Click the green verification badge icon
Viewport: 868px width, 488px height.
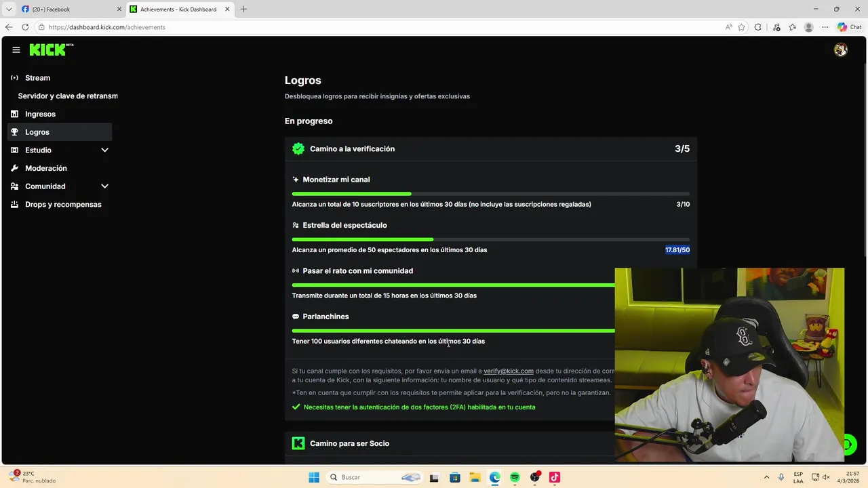298,148
